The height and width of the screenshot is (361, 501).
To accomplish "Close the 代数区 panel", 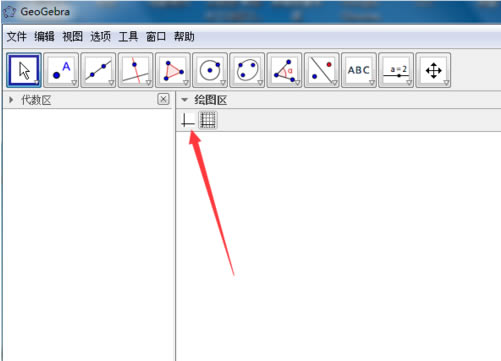I will [x=163, y=99].
